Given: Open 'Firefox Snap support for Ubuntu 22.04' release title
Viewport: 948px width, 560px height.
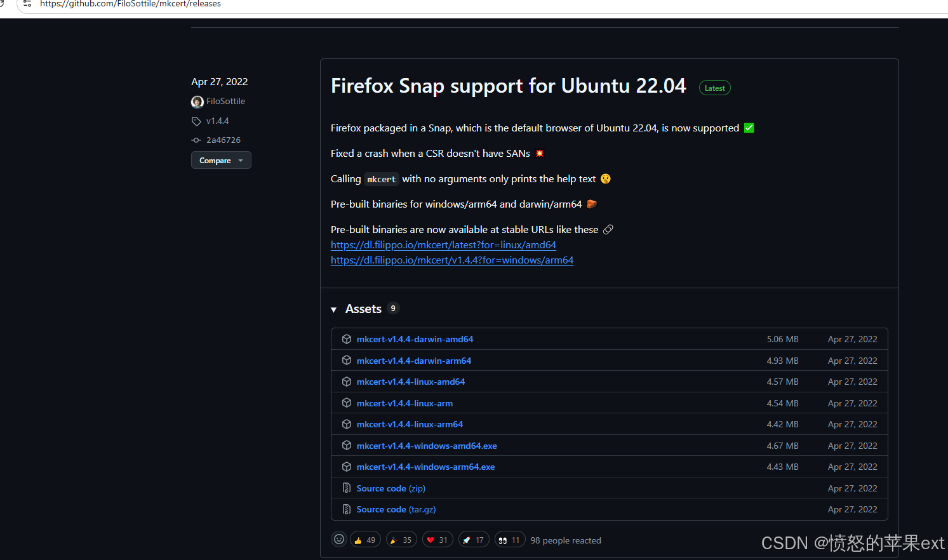Looking at the screenshot, I should tap(508, 86).
